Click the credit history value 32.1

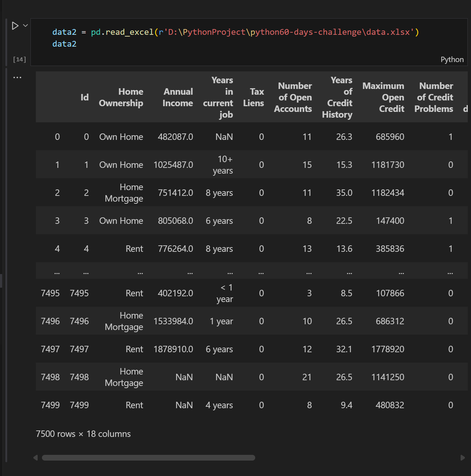click(x=344, y=349)
